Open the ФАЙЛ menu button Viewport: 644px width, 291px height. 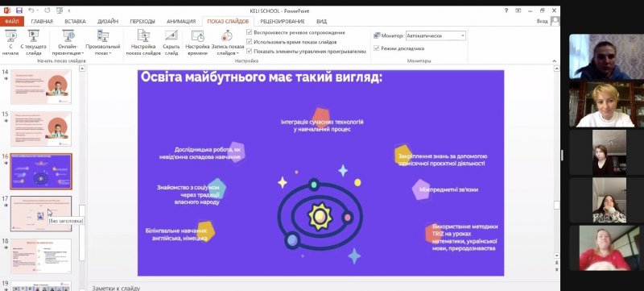[12, 22]
